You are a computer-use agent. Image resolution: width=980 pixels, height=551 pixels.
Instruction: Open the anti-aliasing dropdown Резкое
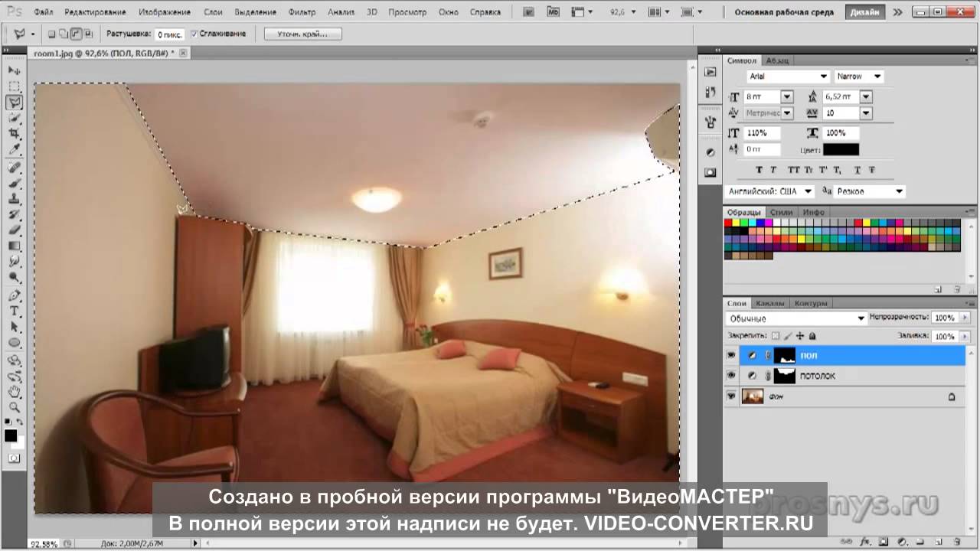point(870,191)
